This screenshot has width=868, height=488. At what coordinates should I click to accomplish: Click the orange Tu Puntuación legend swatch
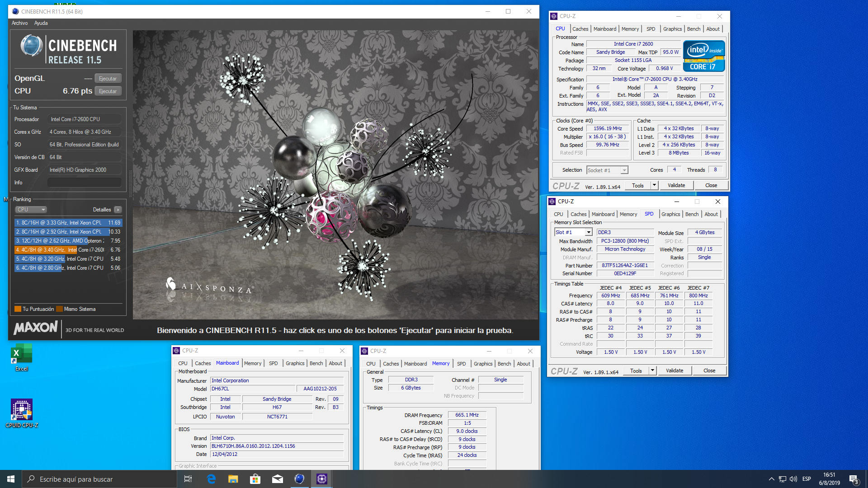(x=18, y=309)
